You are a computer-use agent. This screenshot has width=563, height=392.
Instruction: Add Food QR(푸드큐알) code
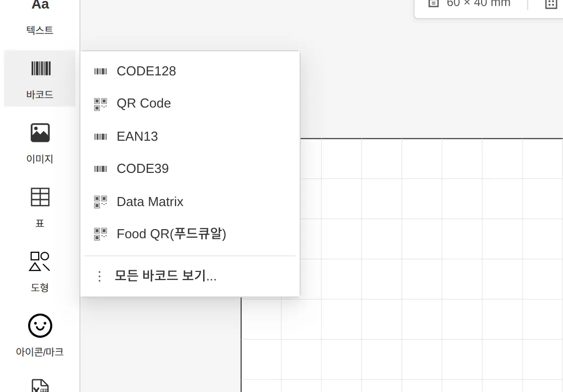(190, 234)
